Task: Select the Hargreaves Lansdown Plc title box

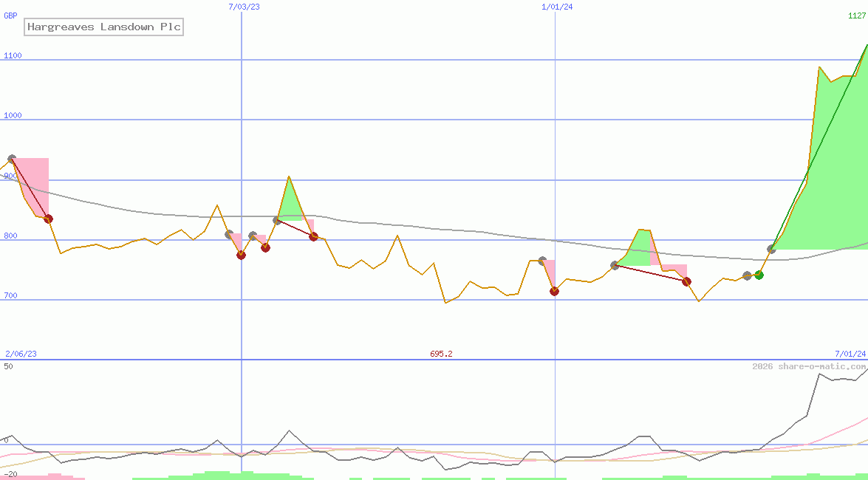Action: tap(103, 27)
